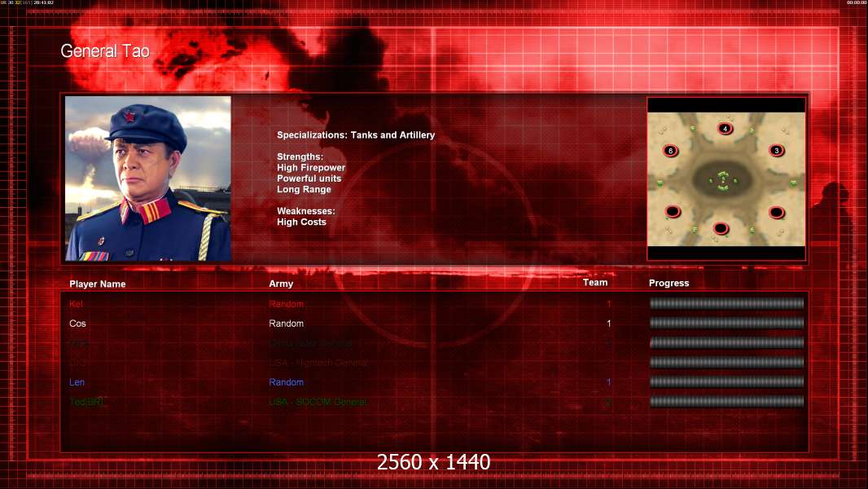Click Len's loading progress bar
This screenshot has width=868, height=489.
coord(727,381)
